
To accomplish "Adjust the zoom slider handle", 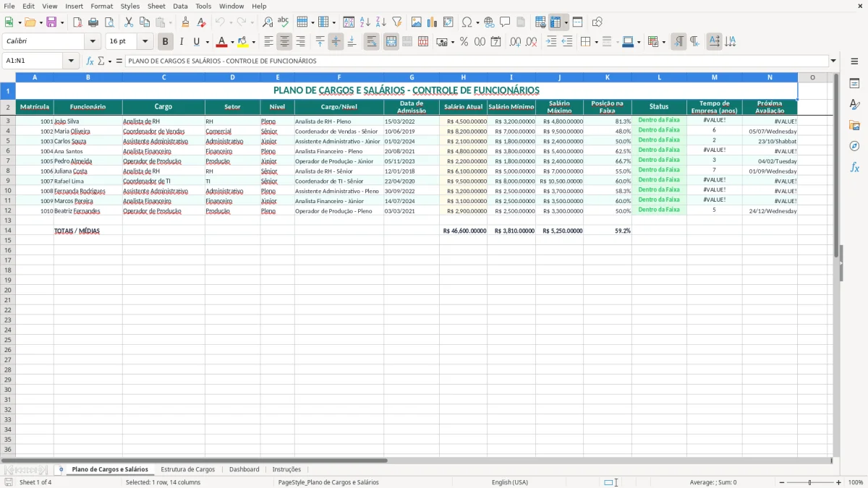I will 810,482.
